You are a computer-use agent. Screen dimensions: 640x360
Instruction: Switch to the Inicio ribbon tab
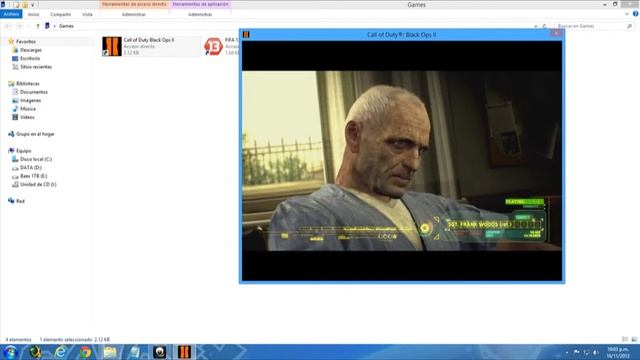[x=33, y=14]
